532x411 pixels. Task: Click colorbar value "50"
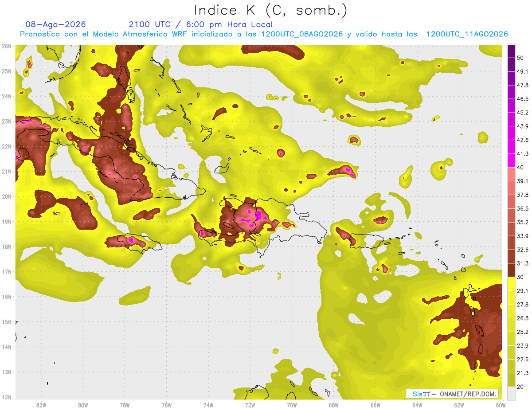coord(520,58)
